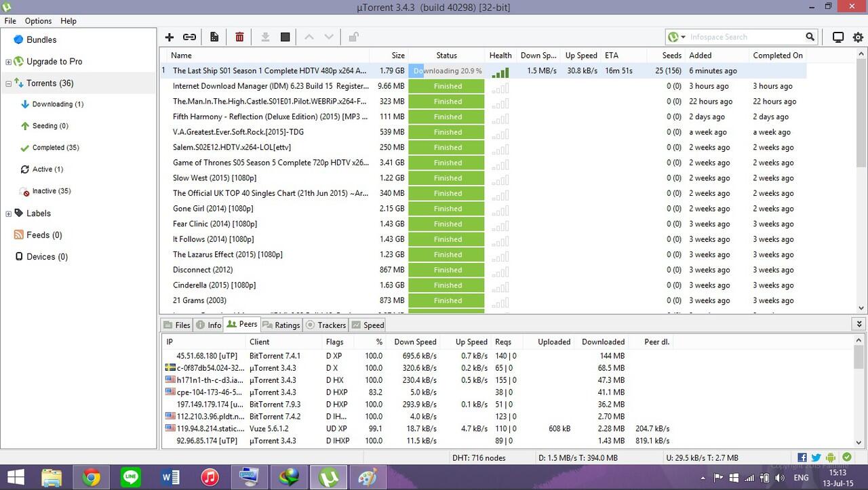Viewport: 868px width, 490px height.
Task: Expand the Labels tree node
Action: [8, 213]
